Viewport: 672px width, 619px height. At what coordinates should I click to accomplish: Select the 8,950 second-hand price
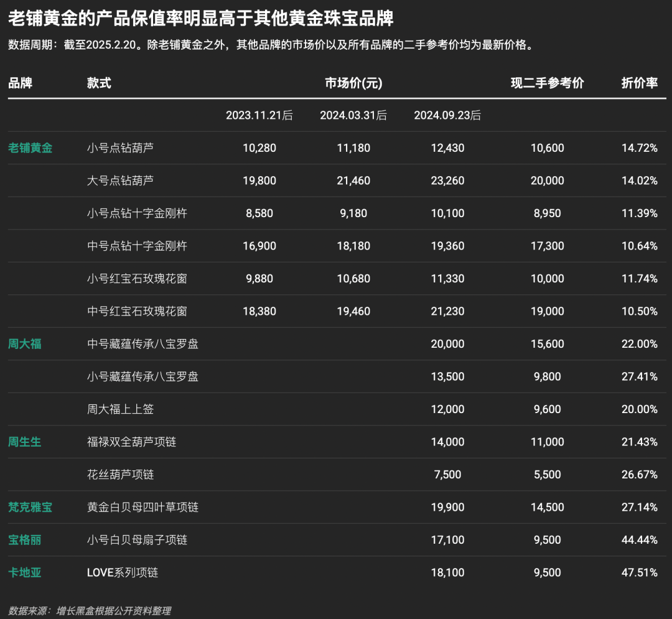tap(548, 213)
